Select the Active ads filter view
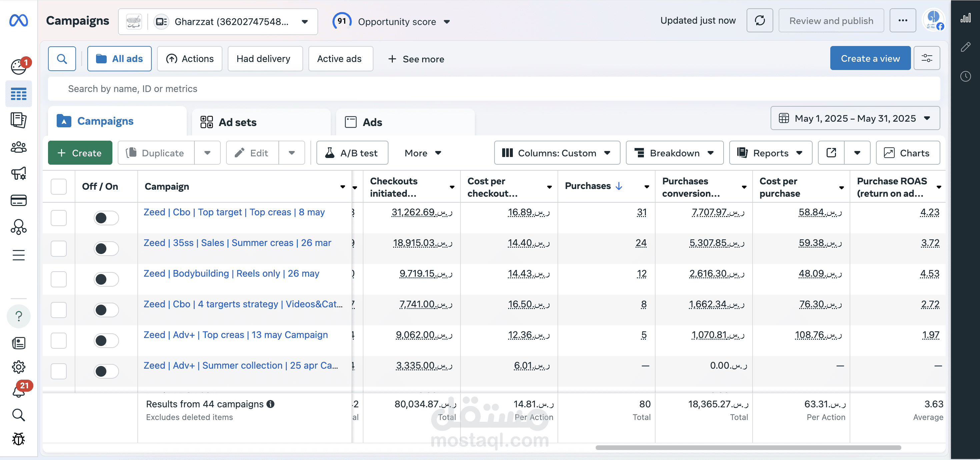Viewport: 980px width, 460px height. pyautogui.click(x=340, y=59)
